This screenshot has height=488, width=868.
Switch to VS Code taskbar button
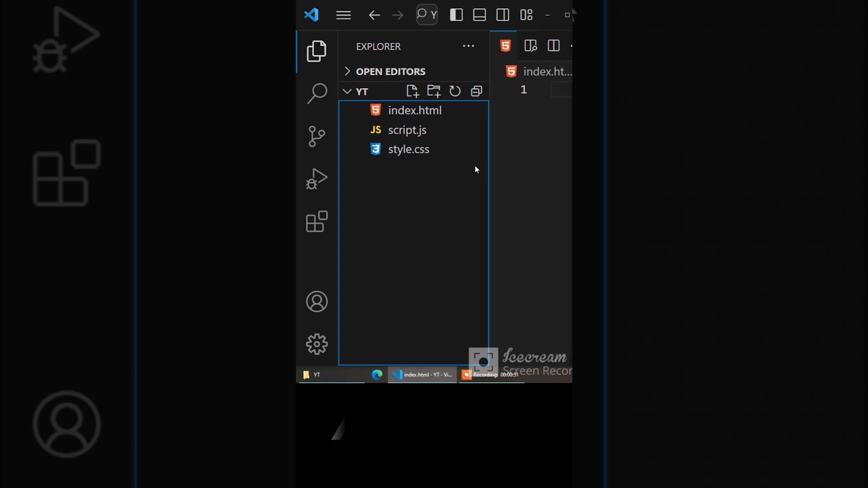point(422,374)
